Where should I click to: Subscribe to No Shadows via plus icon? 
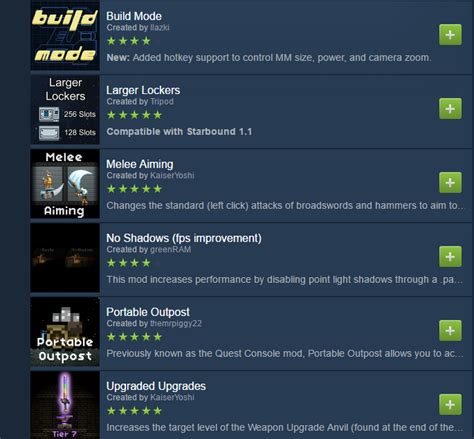click(450, 257)
